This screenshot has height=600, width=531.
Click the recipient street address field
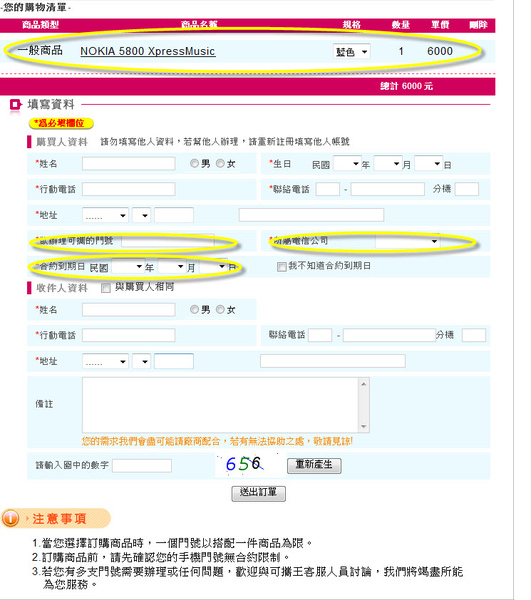pos(333,361)
